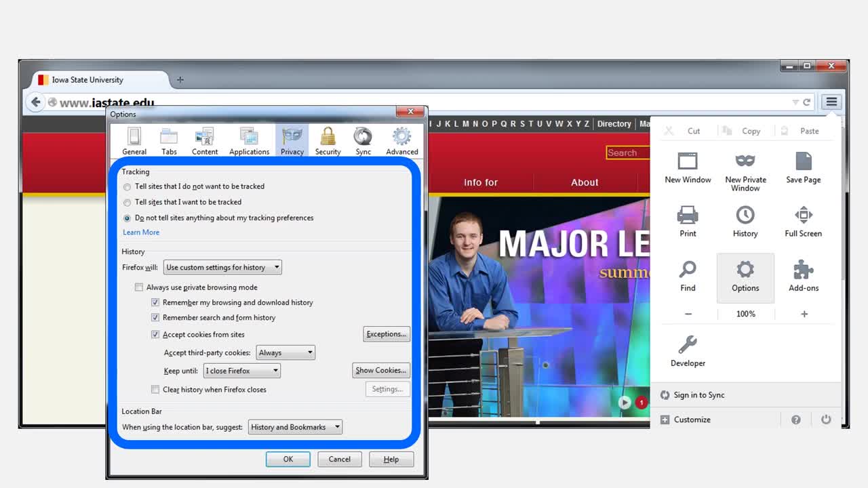Open location bar suggest dropdown
Viewport: 868px width, 488px height.
point(295,427)
